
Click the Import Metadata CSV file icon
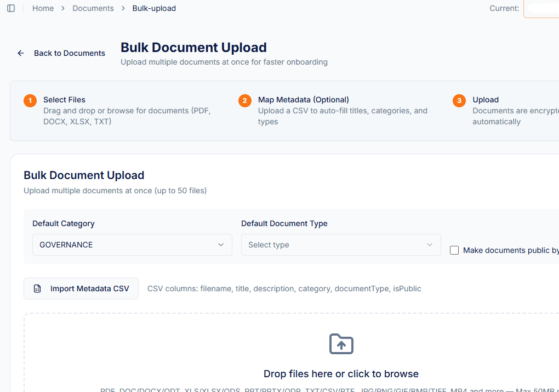[37, 289]
